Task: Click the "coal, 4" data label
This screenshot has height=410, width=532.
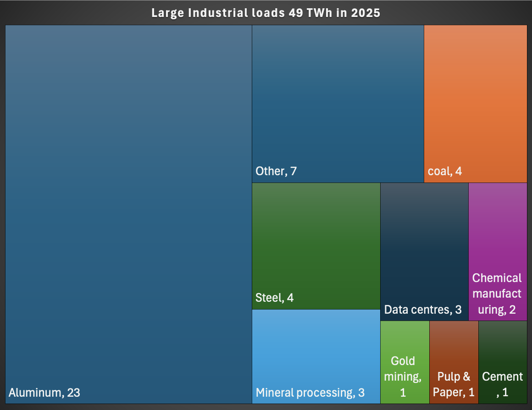Action: click(445, 172)
